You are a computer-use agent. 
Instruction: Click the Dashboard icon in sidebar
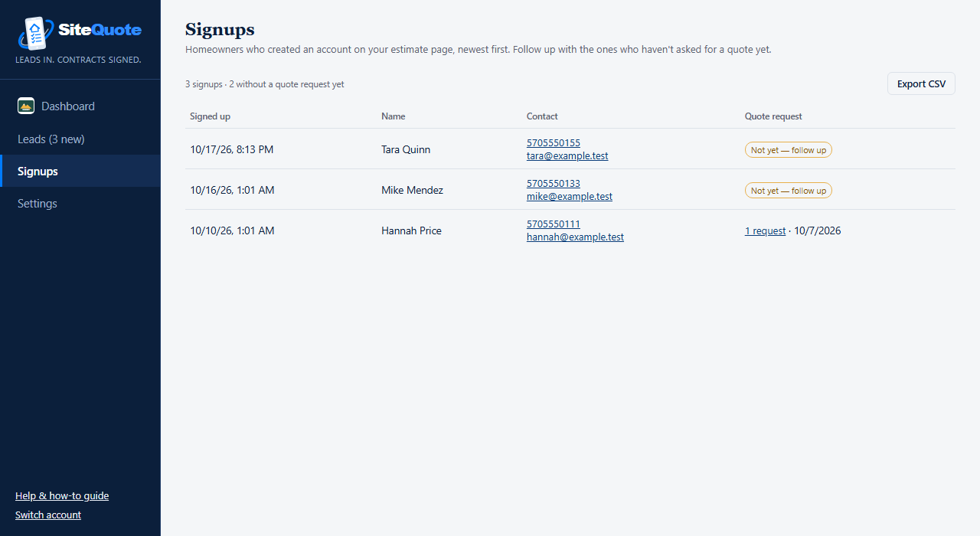(x=26, y=106)
